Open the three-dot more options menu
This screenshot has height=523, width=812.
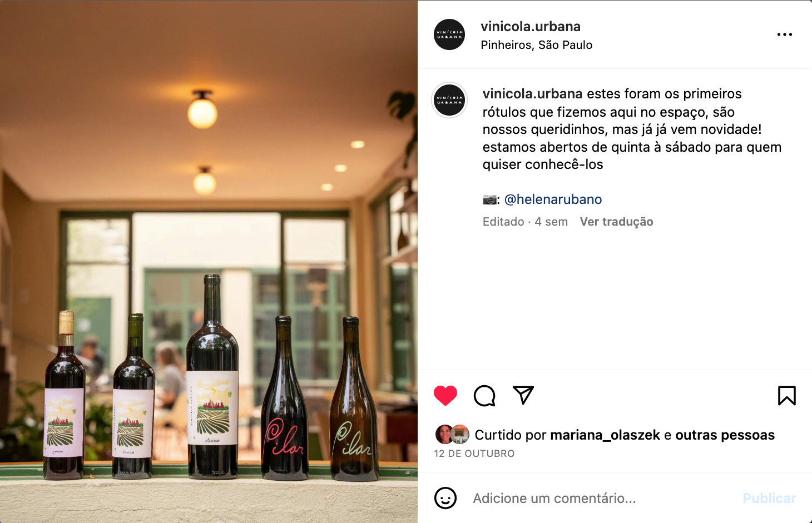pos(785,34)
